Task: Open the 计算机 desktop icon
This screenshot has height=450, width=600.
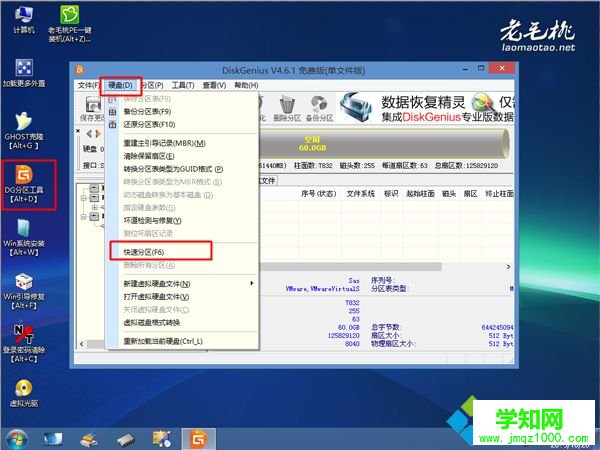Action: click(x=24, y=19)
